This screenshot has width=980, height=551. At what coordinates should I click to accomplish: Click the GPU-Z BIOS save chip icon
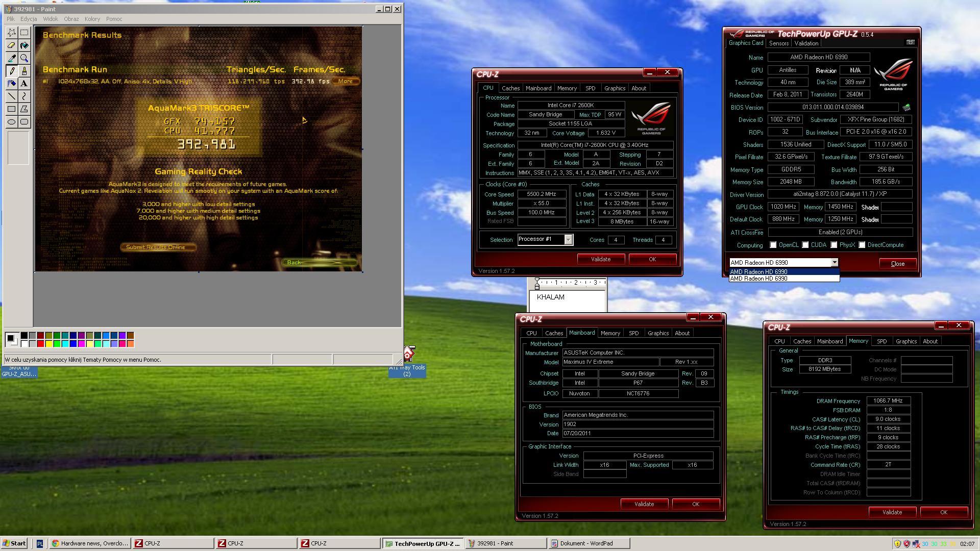906,108
